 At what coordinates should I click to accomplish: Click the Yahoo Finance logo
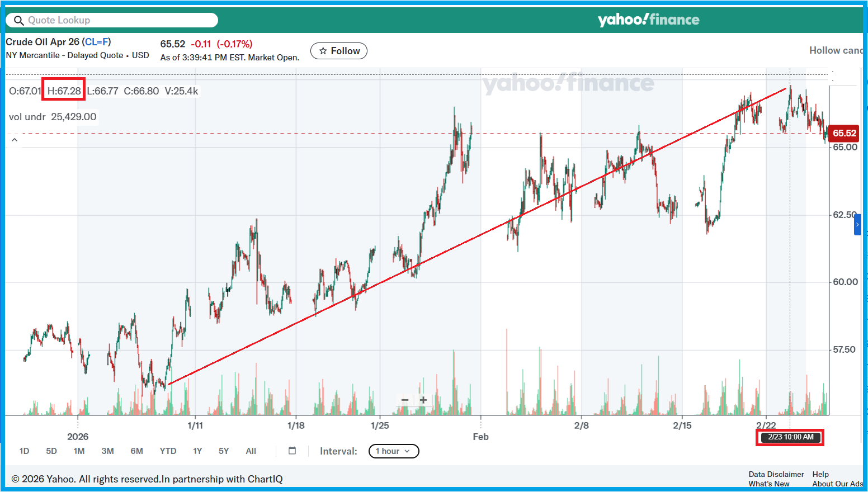coord(648,20)
